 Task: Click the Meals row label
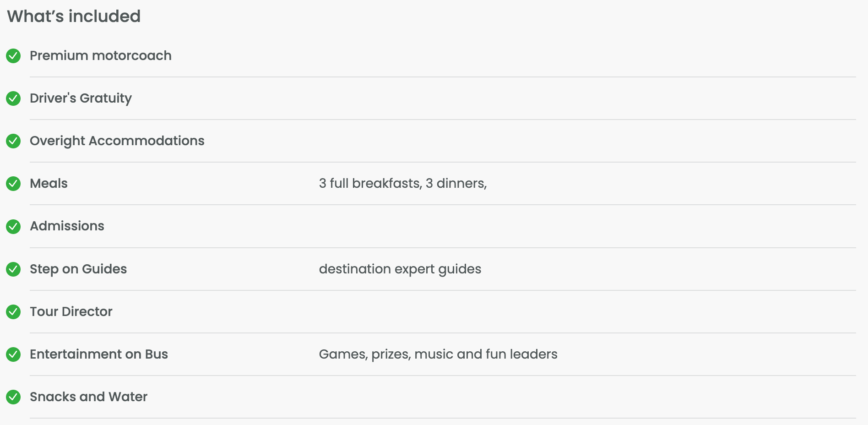tap(49, 184)
